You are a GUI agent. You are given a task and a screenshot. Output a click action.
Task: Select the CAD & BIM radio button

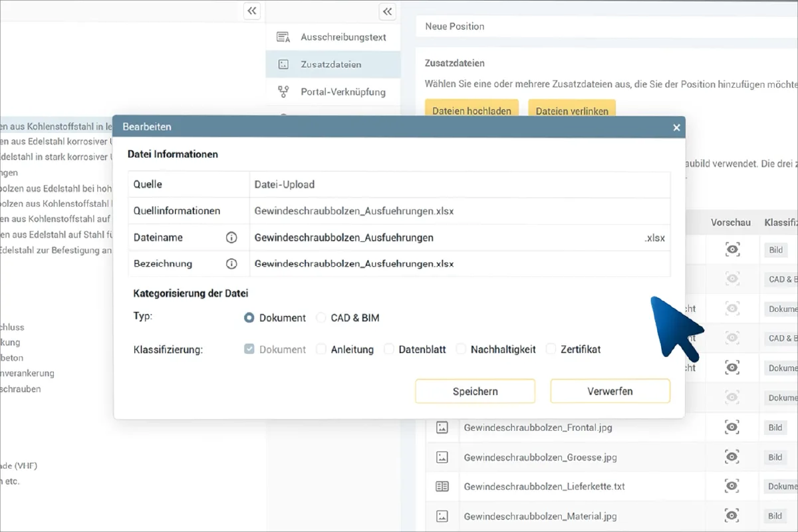[x=322, y=318]
